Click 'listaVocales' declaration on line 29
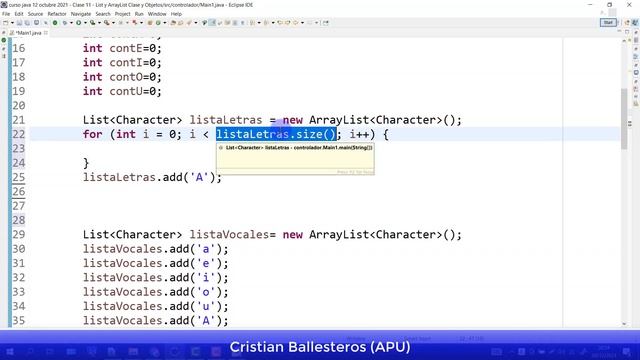Screen dimensions: 640x360 [229, 235]
